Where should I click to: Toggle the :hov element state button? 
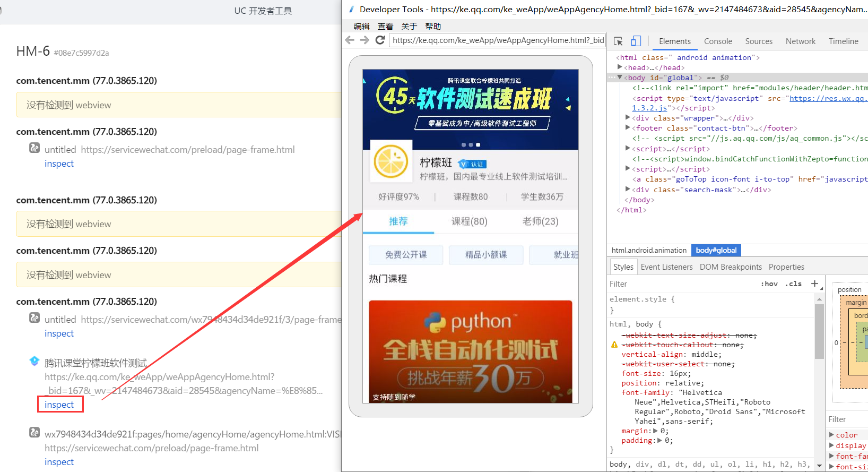[769, 284]
